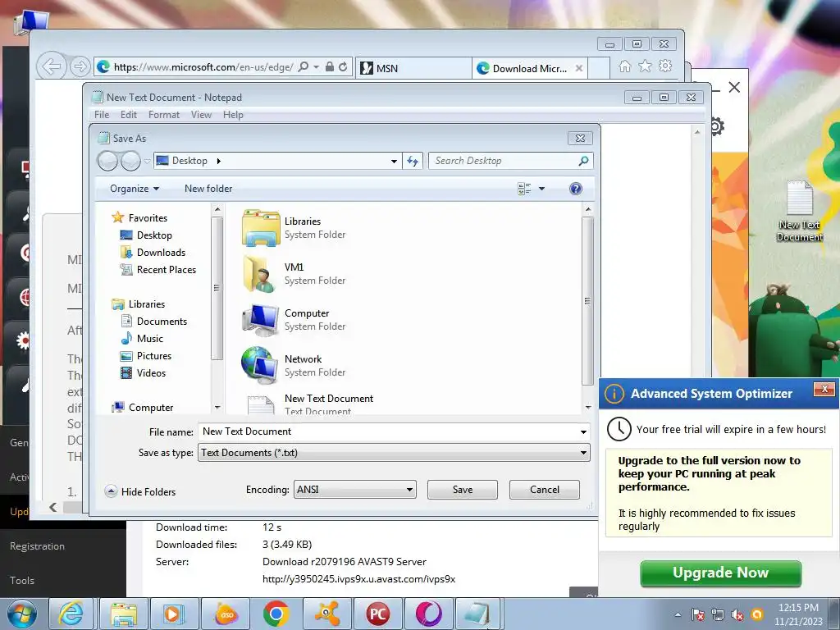The height and width of the screenshot is (630, 840).
Task: Click the Internet Explorer Home icon
Action: tap(624, 66)
